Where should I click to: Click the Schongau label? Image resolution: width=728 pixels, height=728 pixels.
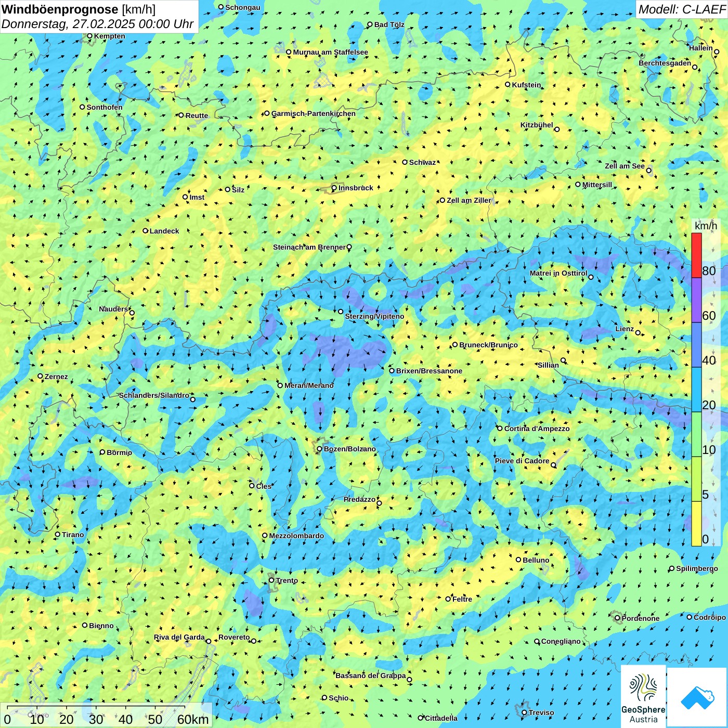[x=243, y=7]
